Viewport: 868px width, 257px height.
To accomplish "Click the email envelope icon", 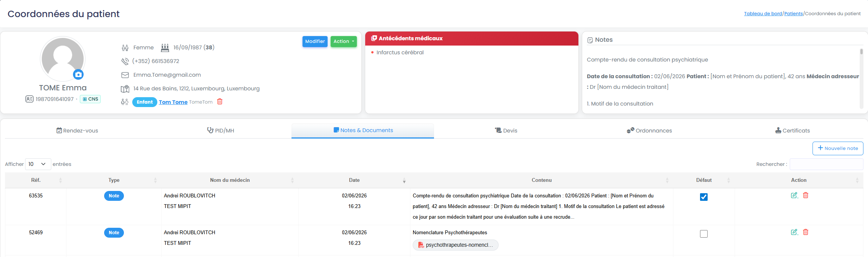I will click(x=125, y=75).
